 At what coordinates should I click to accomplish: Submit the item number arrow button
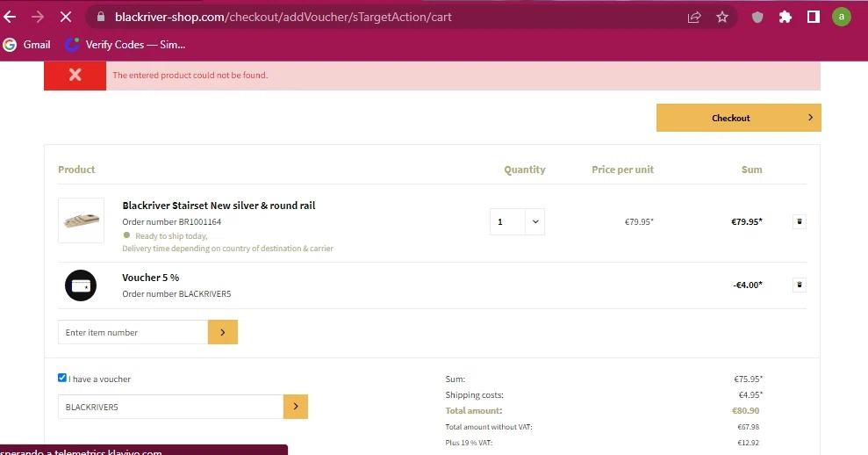click(x=223, y=332)
